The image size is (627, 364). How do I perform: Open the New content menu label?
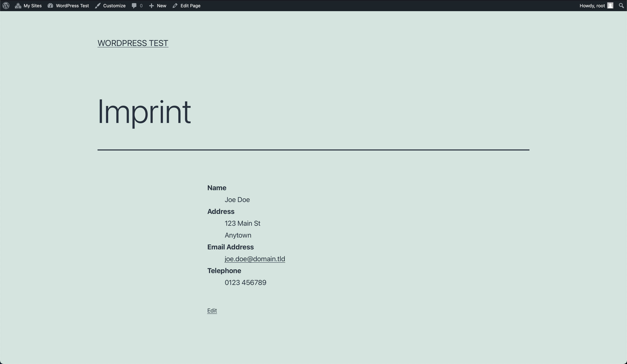click(x=161, y=6)
